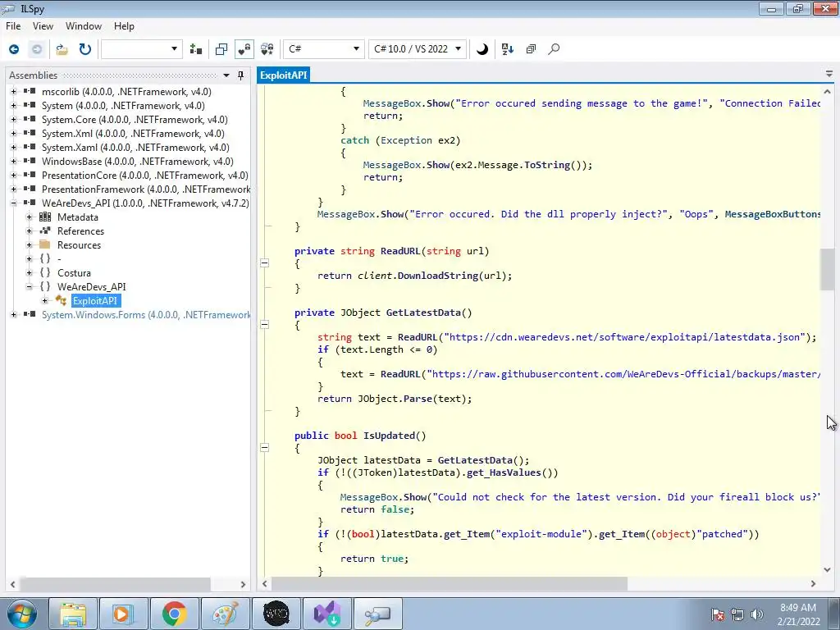
Task: Expand the ExploitAPI class node
Action: 45,300
